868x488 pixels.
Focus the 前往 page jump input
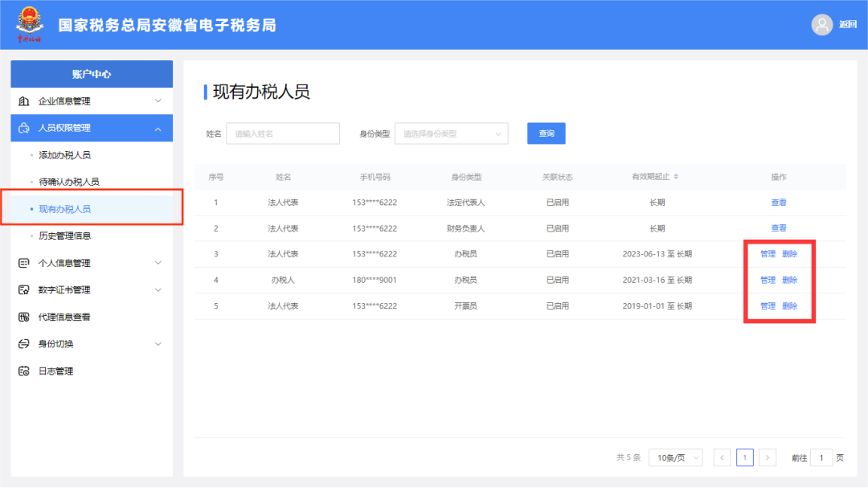click(x=821, y=457)
